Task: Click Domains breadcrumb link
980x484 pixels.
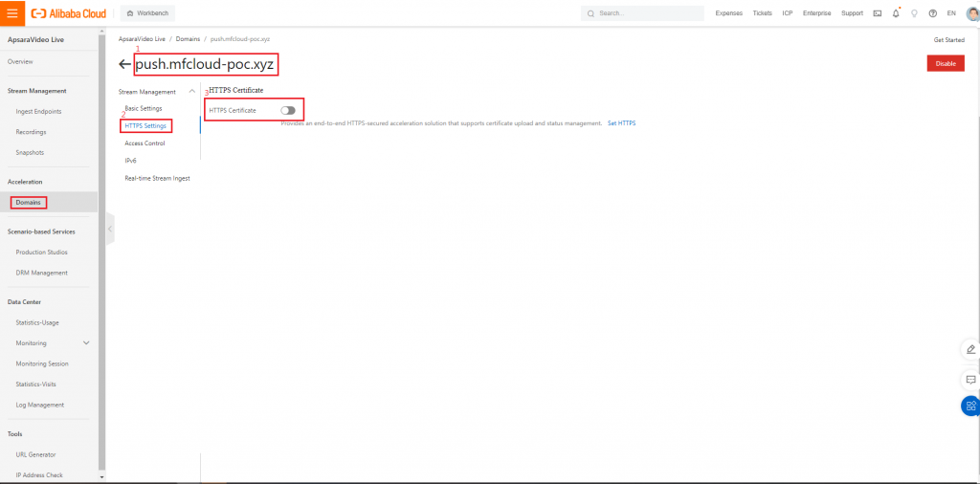Action: pyautogui.click(x=189, y=38)
